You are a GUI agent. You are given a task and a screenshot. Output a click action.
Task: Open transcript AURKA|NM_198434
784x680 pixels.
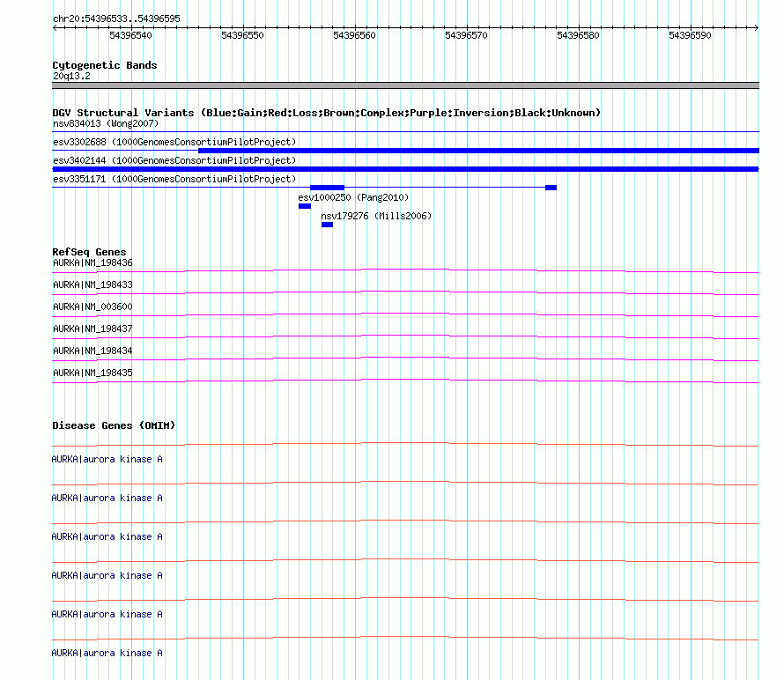point(92,351)
